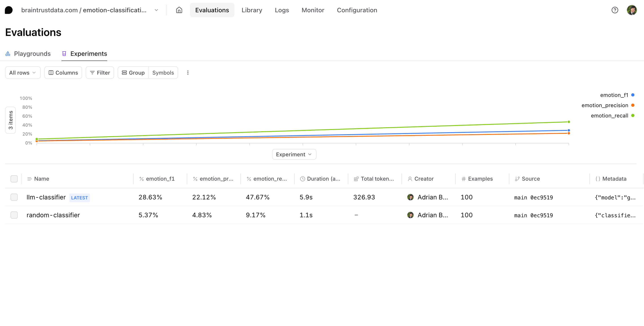Open the All rows dropdown
Image resolution: width=644 pixels, height=326 pixels.
23,73
